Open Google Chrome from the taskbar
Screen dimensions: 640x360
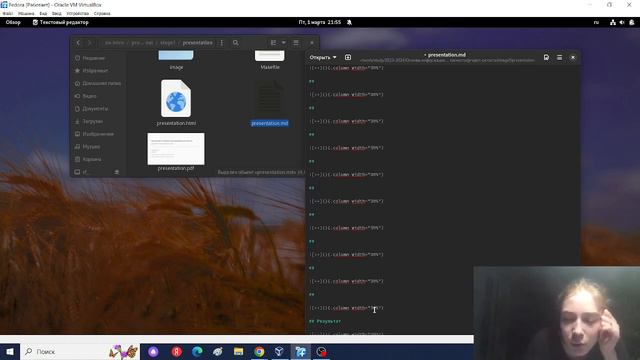tap(259, 351)
